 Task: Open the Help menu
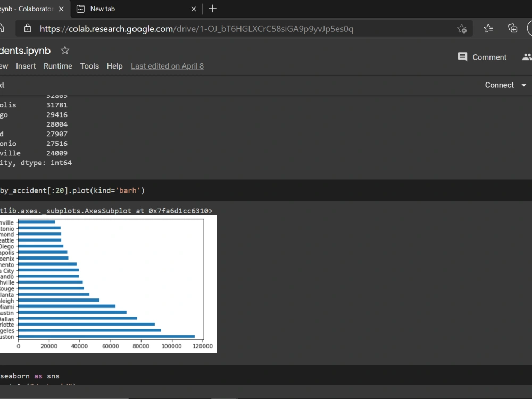pos(115,66)
